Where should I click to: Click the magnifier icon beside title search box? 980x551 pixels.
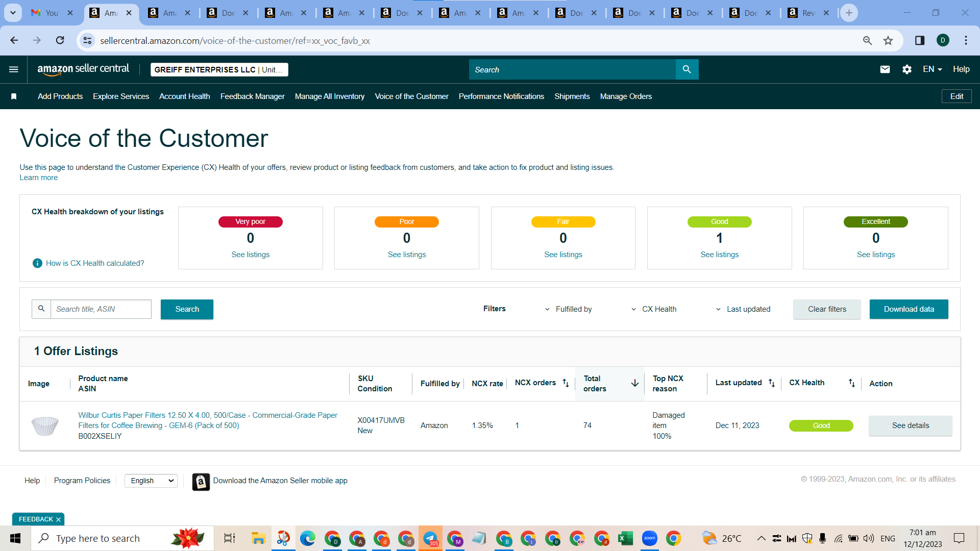point(41,309)
